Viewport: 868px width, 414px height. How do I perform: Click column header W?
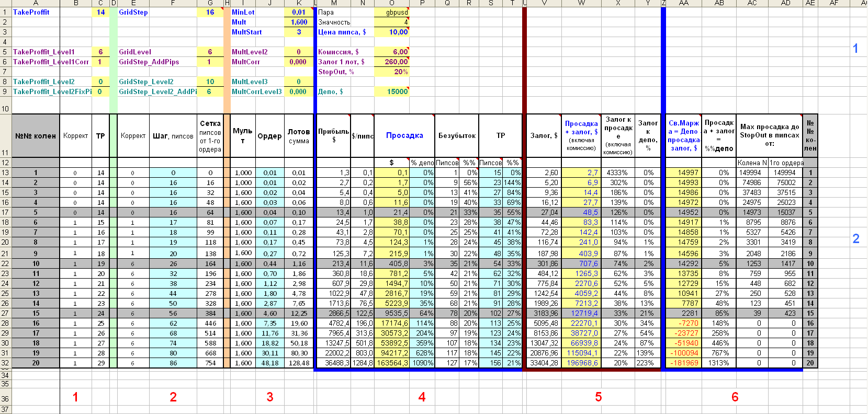(x=581, y=3)
